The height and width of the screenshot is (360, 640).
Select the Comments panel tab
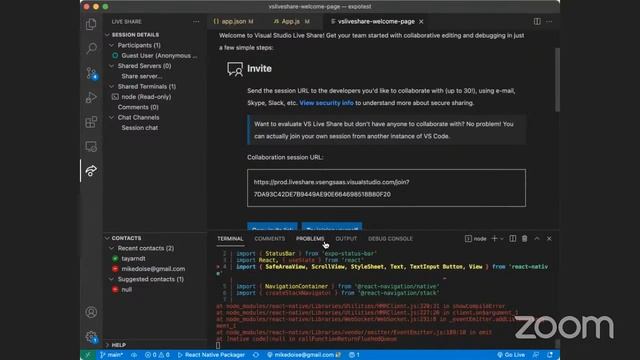point(269,239)
